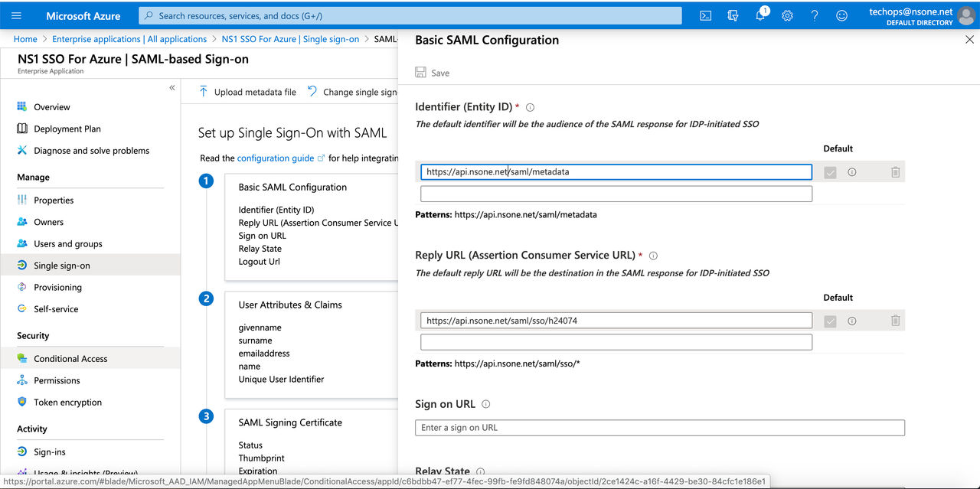Click the help question mark icon
This screenshot has height=489, width=980.
click(815, 15)
